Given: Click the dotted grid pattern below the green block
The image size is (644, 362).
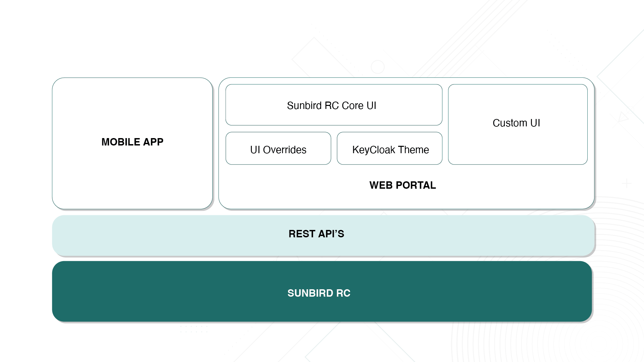Looking at the screenshot, I should (x=194, y=329).
